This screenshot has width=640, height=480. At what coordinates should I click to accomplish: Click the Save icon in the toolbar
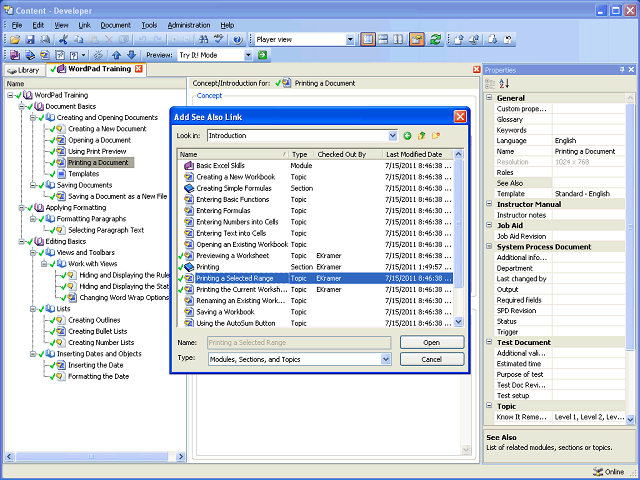click(30, 39)
